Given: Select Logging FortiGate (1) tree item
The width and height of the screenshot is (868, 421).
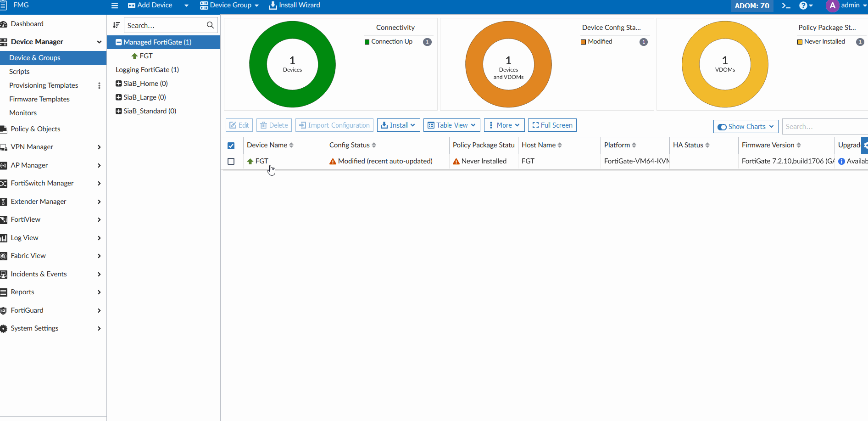Looking at the screenshot, I should pos(147,70).
